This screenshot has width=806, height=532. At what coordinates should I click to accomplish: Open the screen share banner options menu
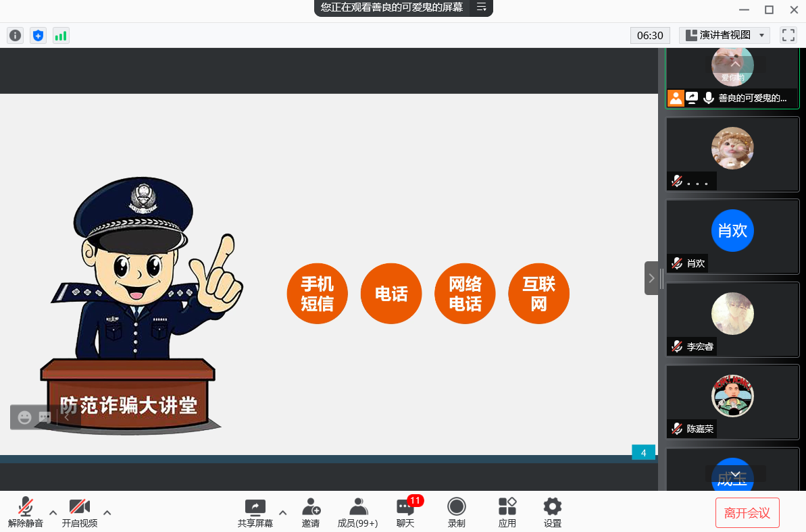click(481, 7)
